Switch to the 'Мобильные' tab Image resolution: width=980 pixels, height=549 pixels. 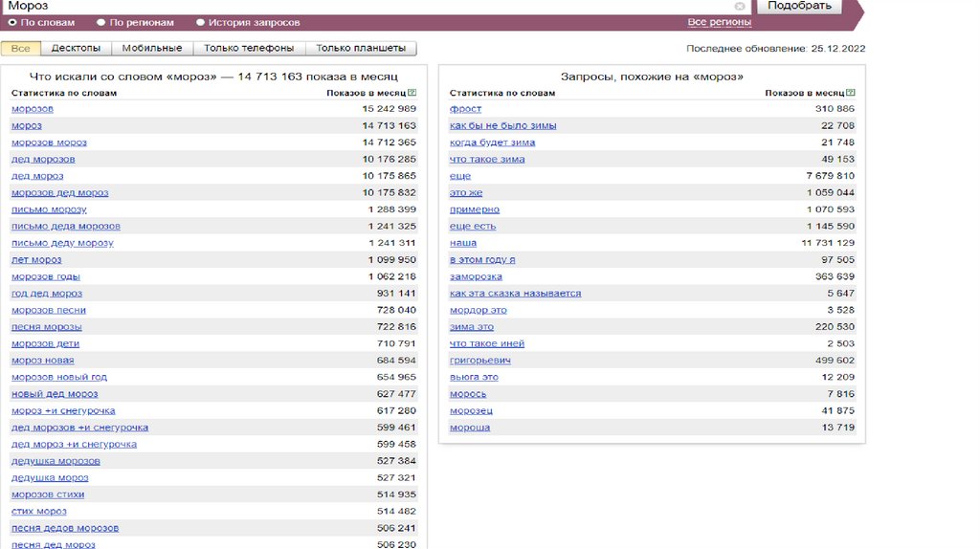pyautogui.click(x=152, y=48)
